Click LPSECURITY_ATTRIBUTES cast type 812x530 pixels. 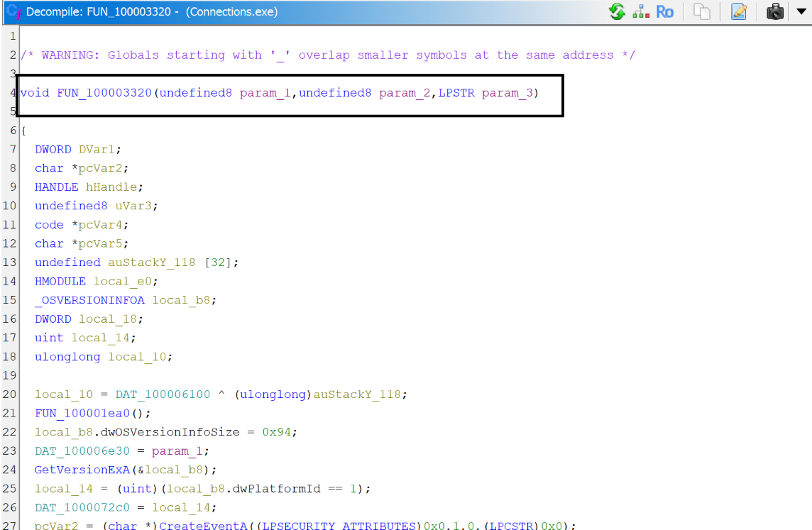pos(339,525)
